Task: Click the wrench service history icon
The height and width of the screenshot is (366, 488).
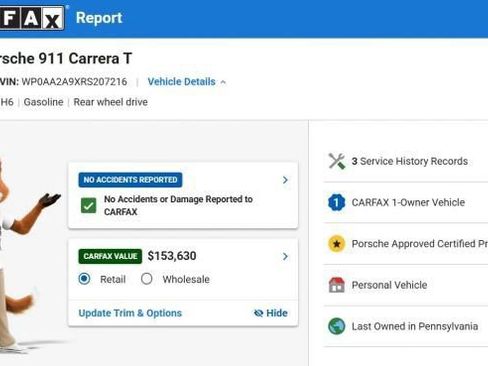Action: coord(337,161)
